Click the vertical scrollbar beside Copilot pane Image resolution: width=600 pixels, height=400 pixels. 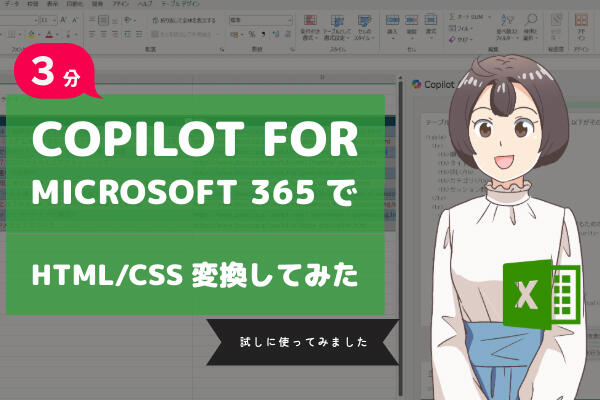click(x=400, y=237)
